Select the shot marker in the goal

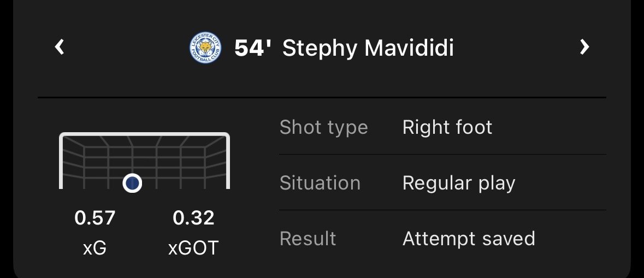click(132, 183)
